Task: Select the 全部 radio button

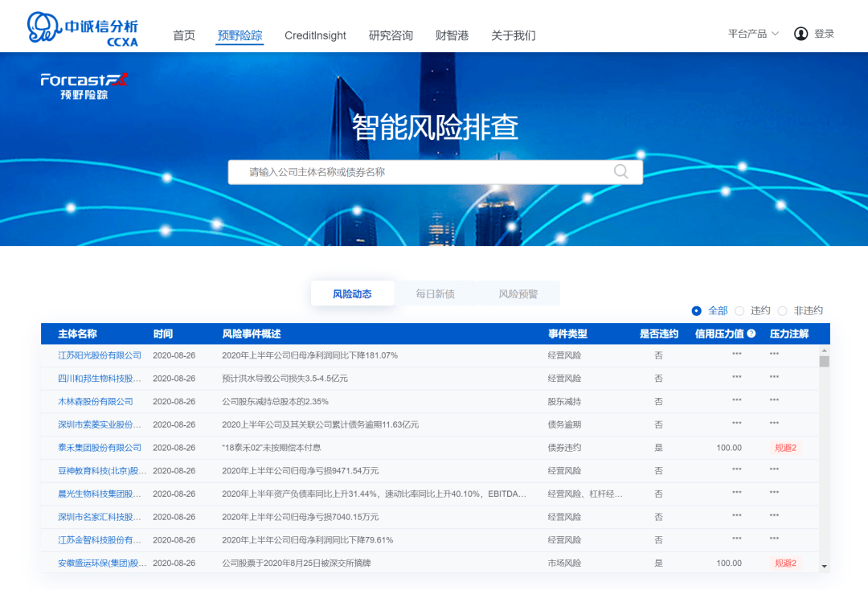Action: 696,310
